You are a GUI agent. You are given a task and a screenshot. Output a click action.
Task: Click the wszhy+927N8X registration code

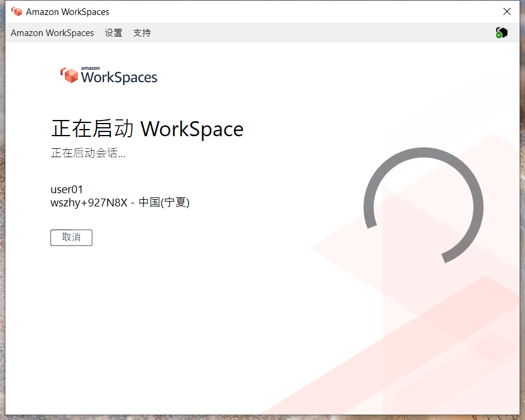click(x=89, y=203)
